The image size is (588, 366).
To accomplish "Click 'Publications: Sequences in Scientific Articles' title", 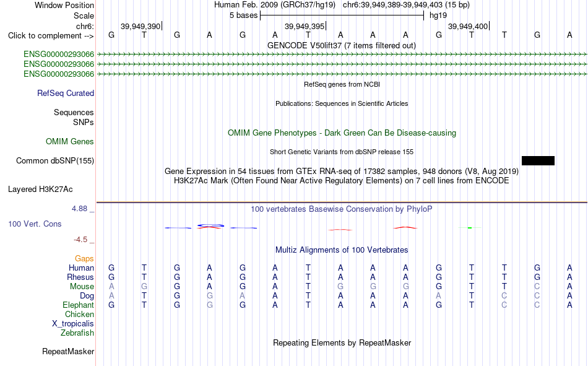I will coord(342,103).
